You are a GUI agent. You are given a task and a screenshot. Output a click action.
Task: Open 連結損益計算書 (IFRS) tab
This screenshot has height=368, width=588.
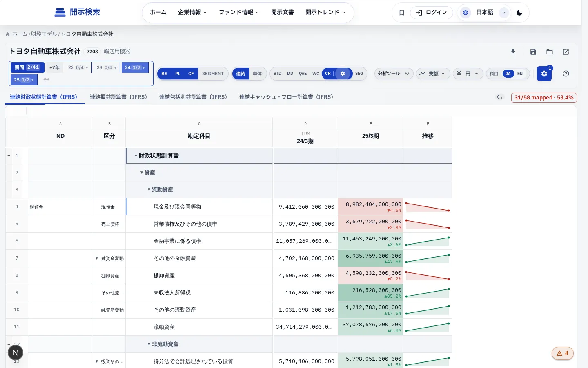pyautogui.click(x=118, y=97)
